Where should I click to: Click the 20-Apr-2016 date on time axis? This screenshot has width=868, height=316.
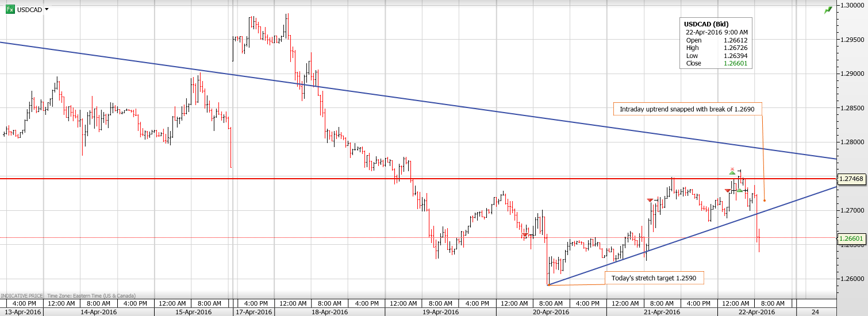tap(551, 312)
